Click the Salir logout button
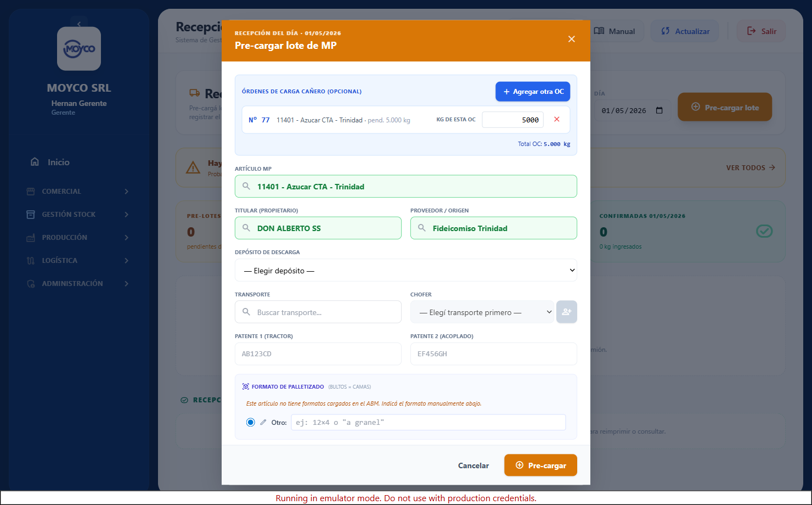 click(x=762, y=31)
